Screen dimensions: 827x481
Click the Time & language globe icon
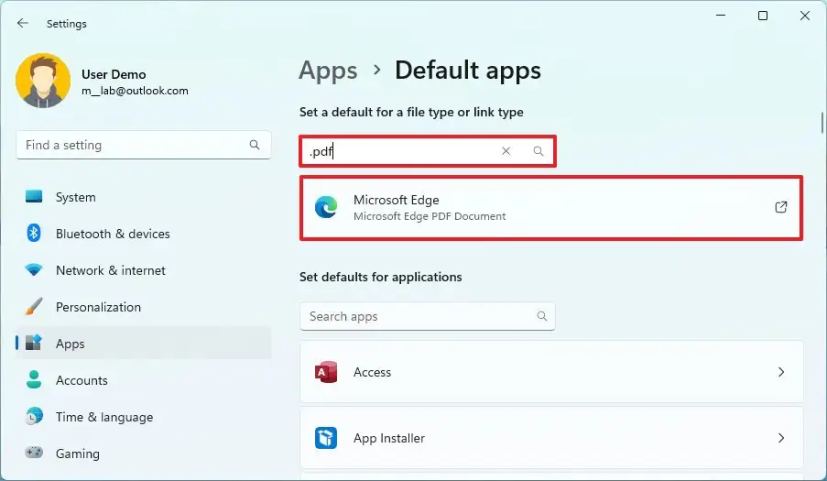tap(34, 417)
